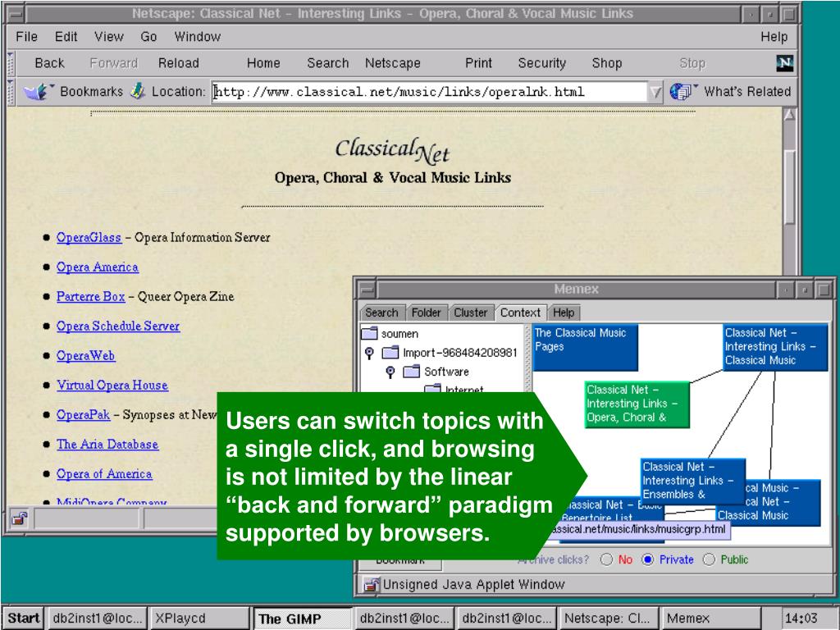Switch to the Folder tab in Memex
Screen dimensions: 840x630
[426, 313]
